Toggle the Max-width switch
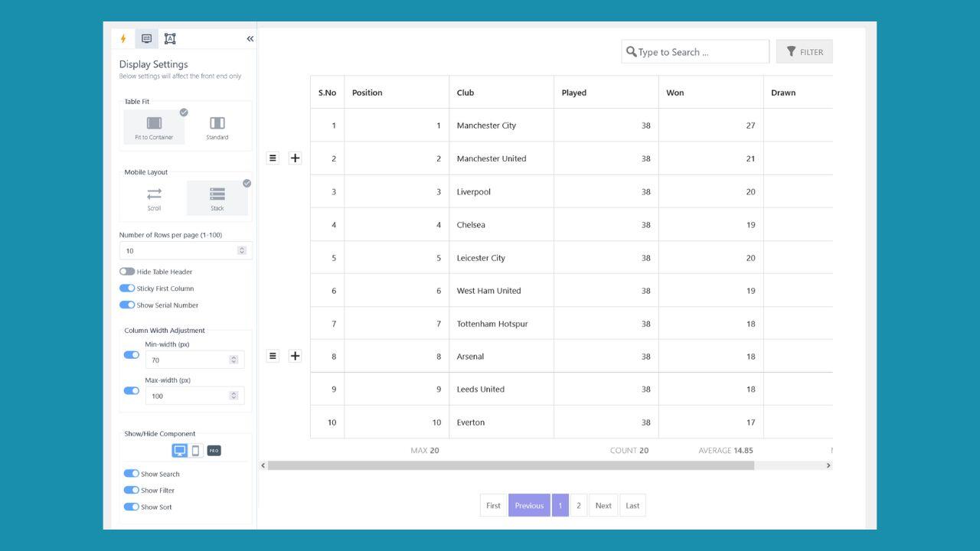 (x=132, y=391)
